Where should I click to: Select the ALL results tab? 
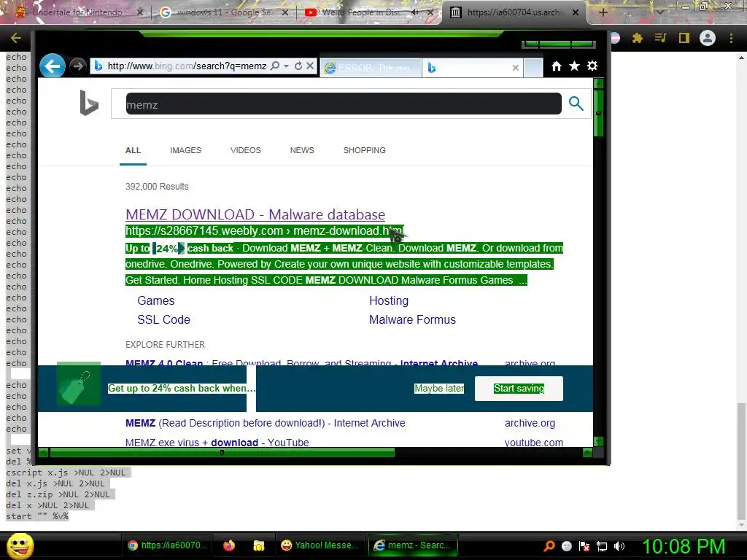point(133,150)
